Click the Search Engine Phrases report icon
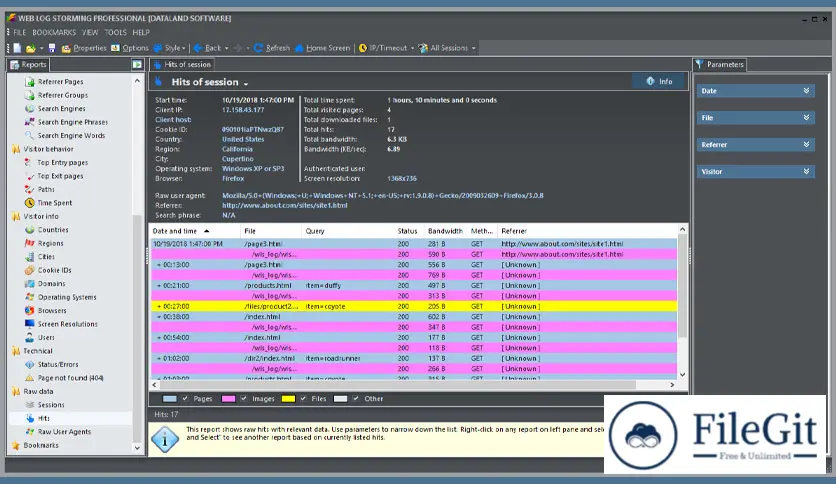The height and width of the screenshot is (484, 836). [30, 122]
